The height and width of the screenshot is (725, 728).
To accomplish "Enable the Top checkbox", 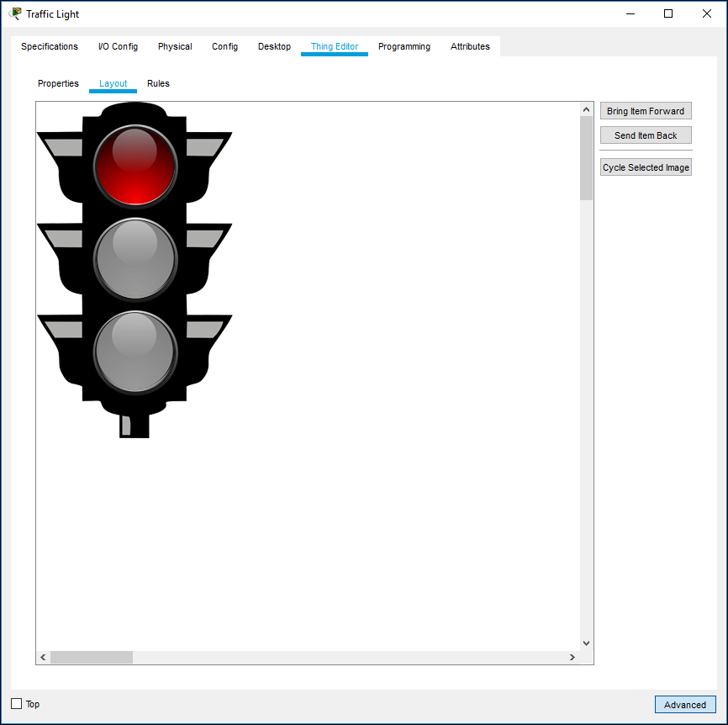I will tap(16, 704).
